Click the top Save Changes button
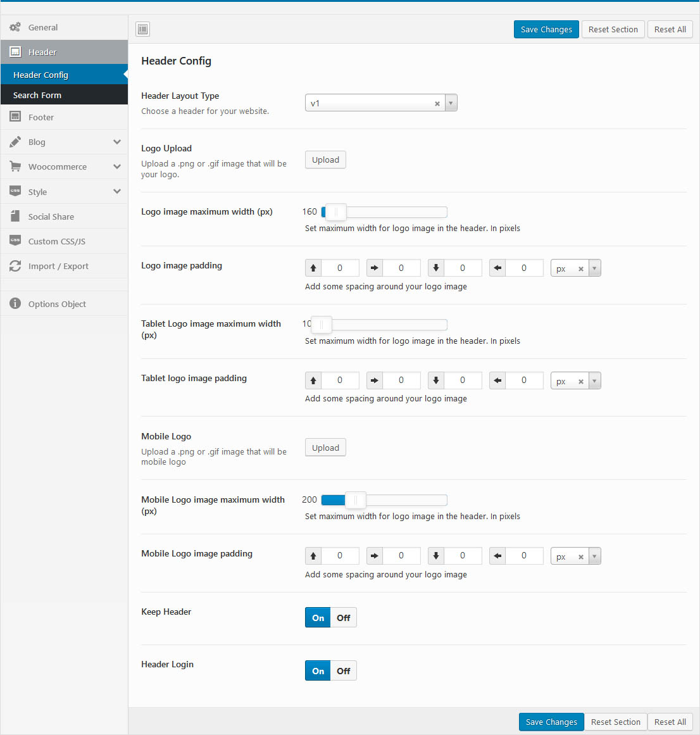Viewport: 700px width, 735px height. click(x=546, y=30)
